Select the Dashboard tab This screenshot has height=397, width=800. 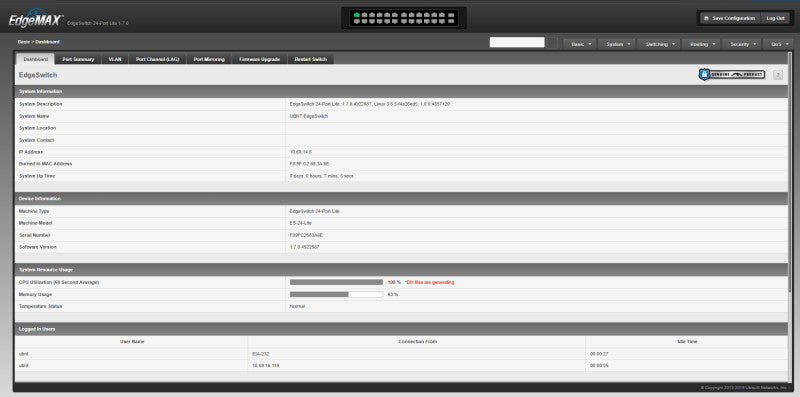[x=36, y=59]
